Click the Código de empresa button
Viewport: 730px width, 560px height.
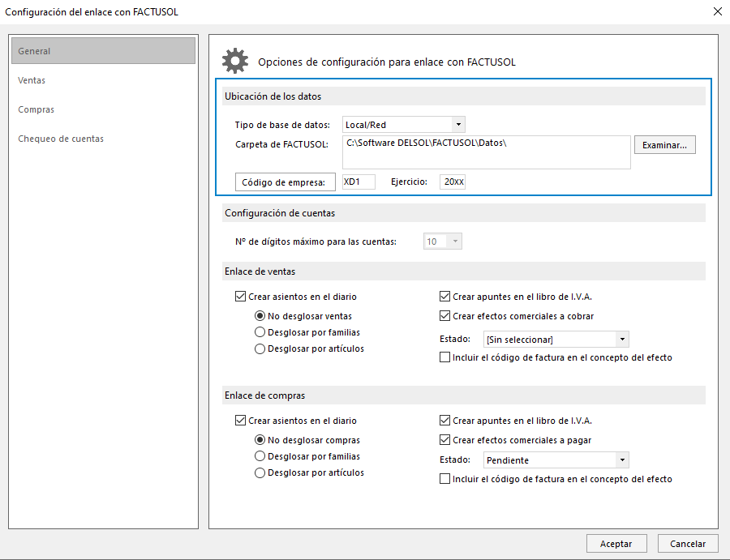click(285, 182)
